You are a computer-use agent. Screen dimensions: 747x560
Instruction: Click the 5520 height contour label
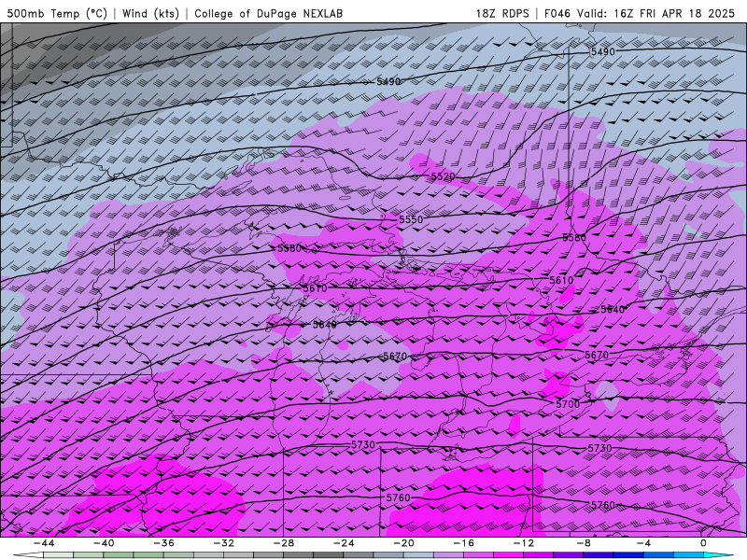(443, 177)
